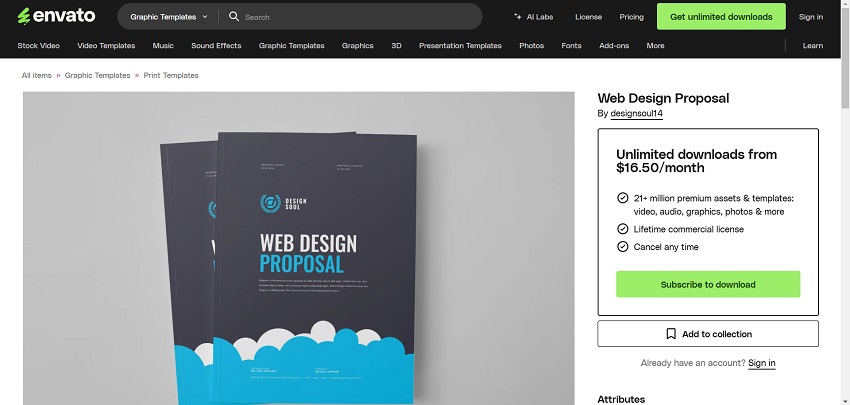Screen dimensions: 850x405
Task: Open the Learn link
Action: pyautogui.click(x=813, y=46)
